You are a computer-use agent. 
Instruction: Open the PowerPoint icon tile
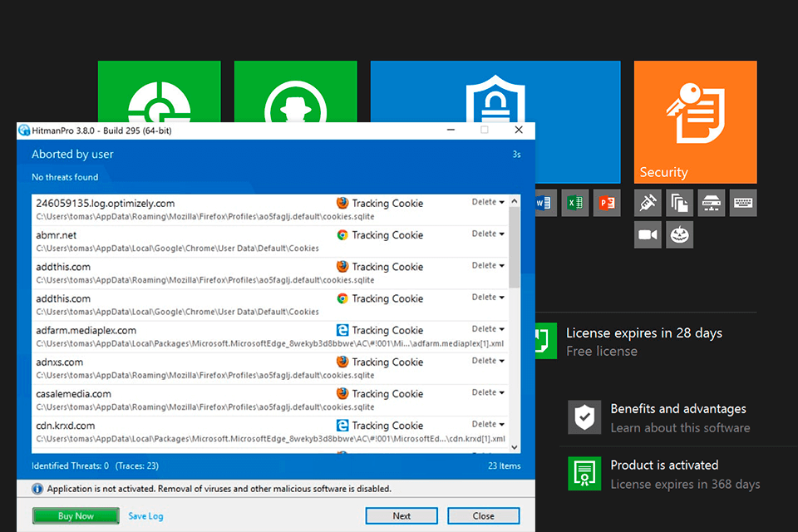click(606, 203)
